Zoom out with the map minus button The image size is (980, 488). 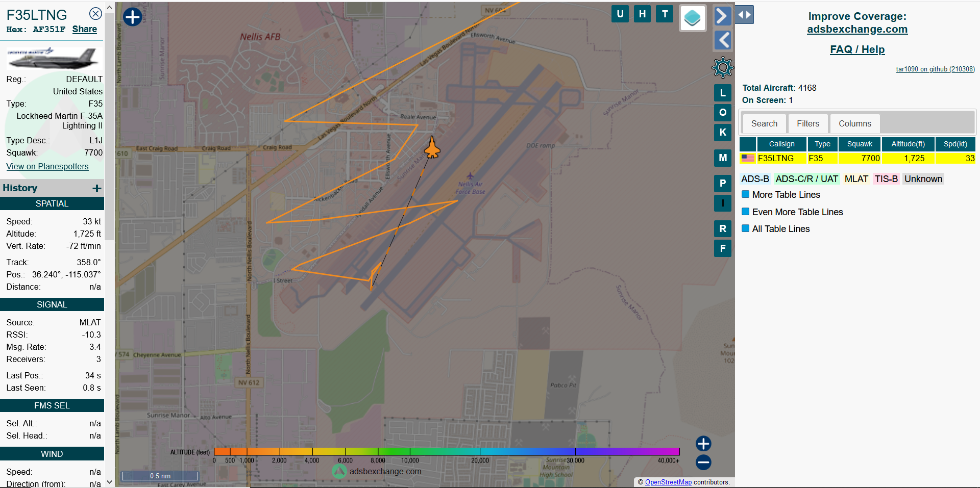point(703,463)
